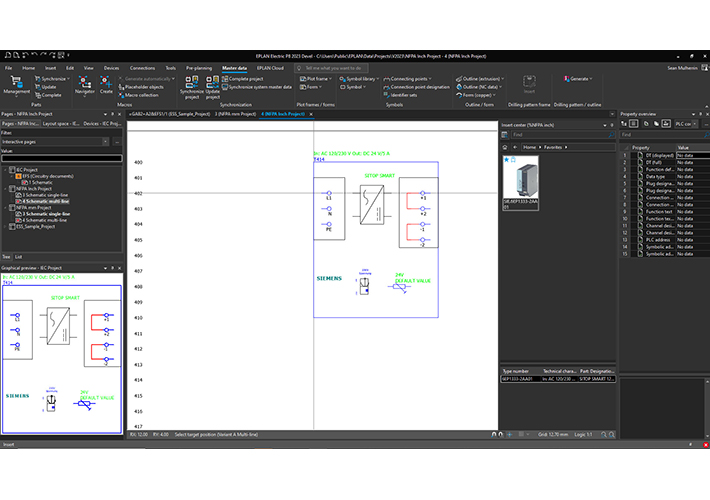Image resolution: width=710 pixels, height=500 pixels.
Task: Open the File menu
Action: tap(9, 68)
